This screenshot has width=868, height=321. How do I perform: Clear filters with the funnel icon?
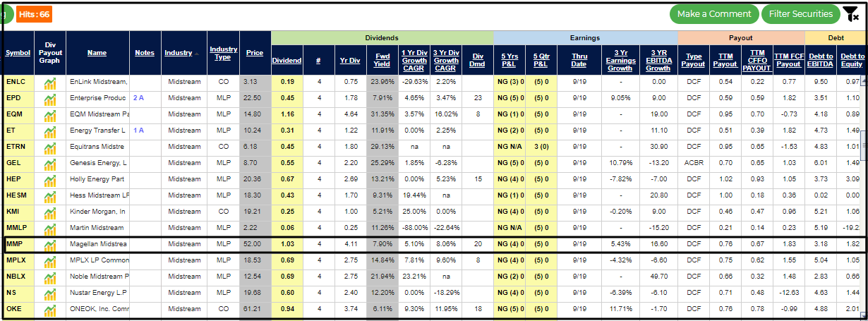point(850,14)
